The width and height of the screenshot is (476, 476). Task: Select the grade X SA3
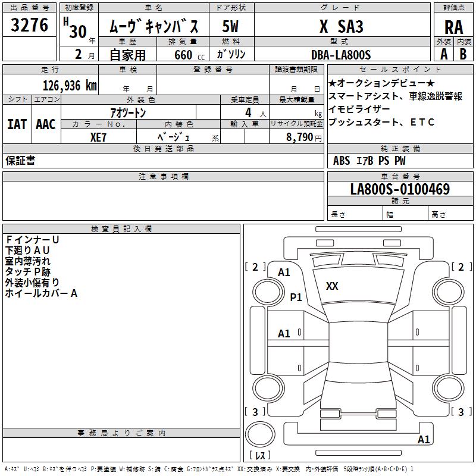[342, 26]
